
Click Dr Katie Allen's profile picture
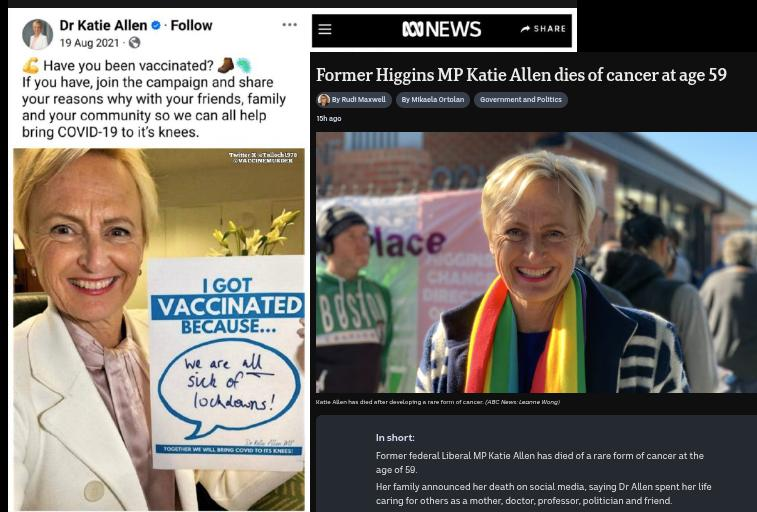pyautogui.click(x=37, y=34)
